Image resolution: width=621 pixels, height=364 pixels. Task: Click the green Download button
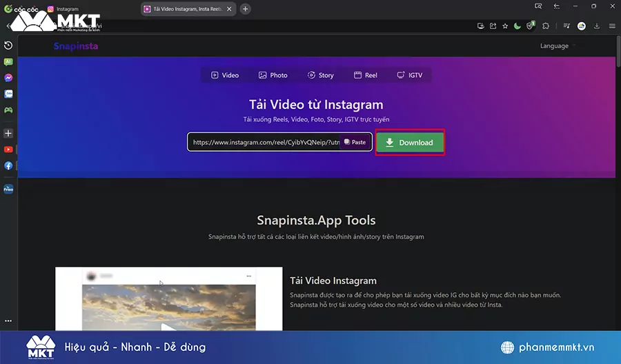410,143
